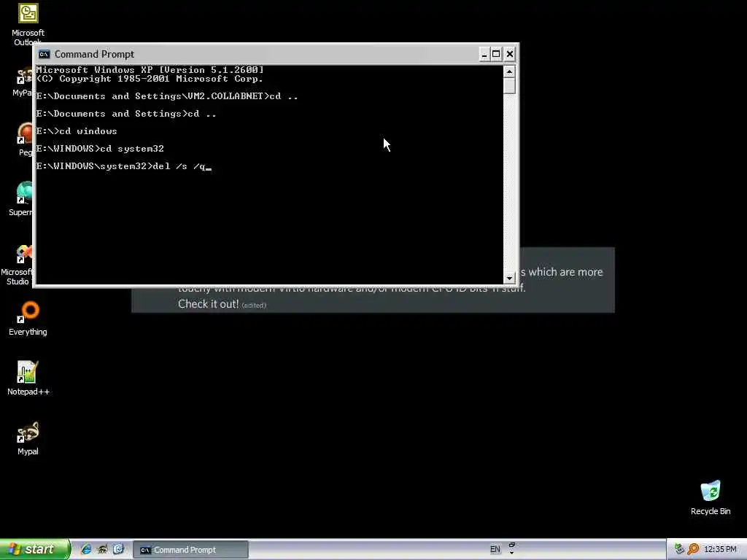Select the Command Prompt taskbar button
Image resolution: width=747 pixels, height=560 pixels.
(190, 550)
